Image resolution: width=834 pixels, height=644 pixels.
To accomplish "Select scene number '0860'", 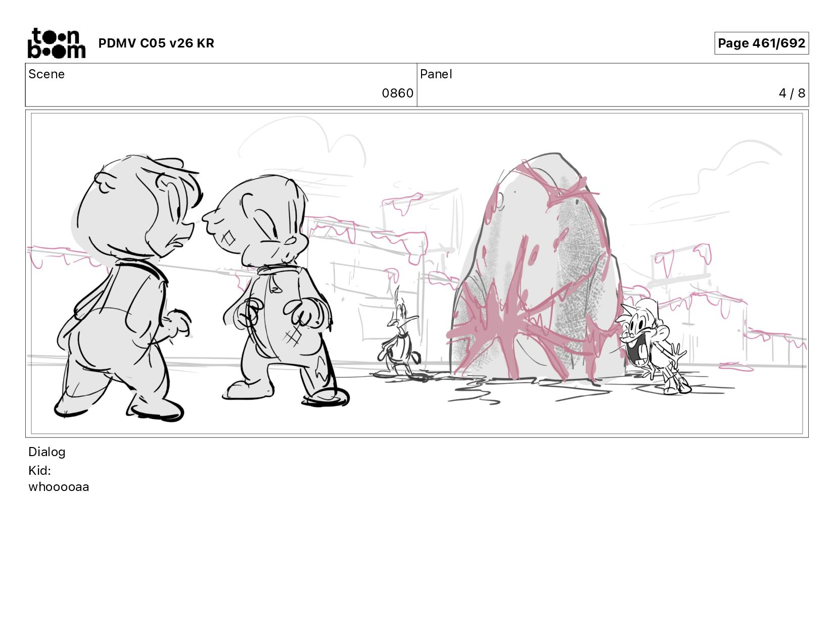I will pos(397,93).
